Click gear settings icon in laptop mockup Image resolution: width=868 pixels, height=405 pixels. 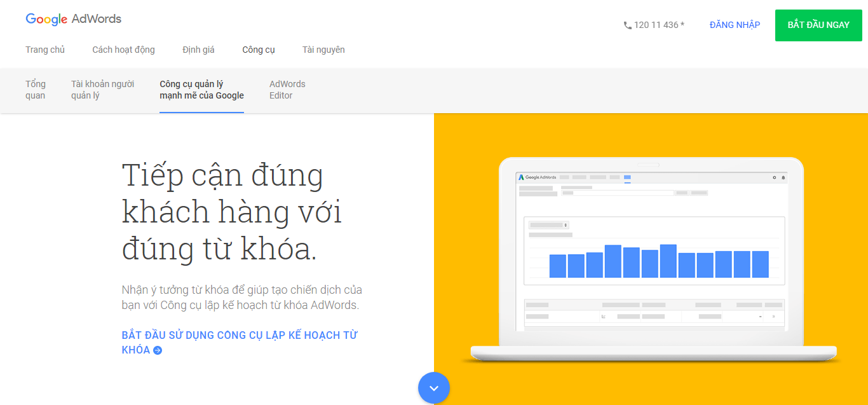[x=774, y=177]
